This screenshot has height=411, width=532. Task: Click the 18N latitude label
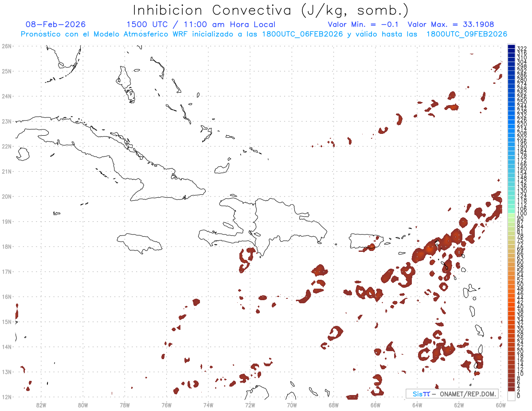[7, 247]
